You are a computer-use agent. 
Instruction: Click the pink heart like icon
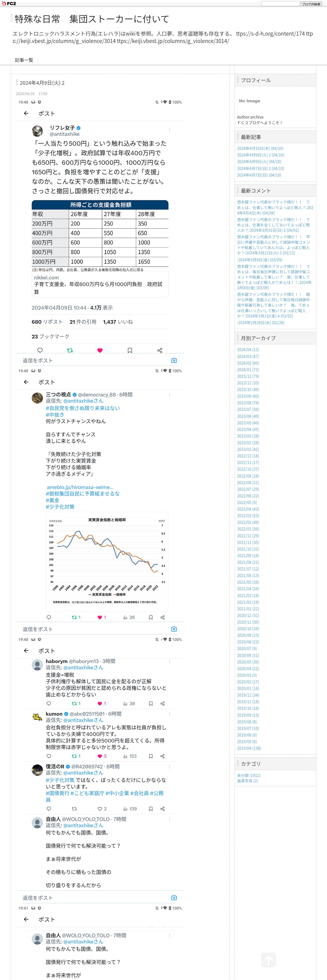tap(100, 350)
